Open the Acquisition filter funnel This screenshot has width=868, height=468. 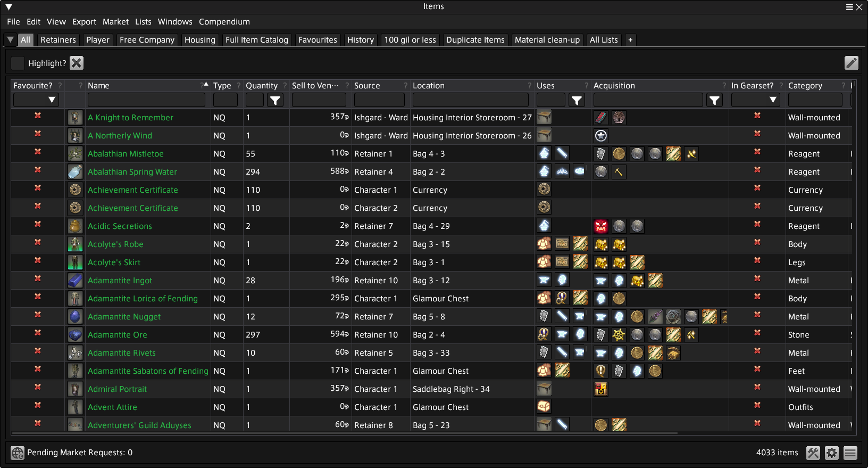(x=714, y=100)
